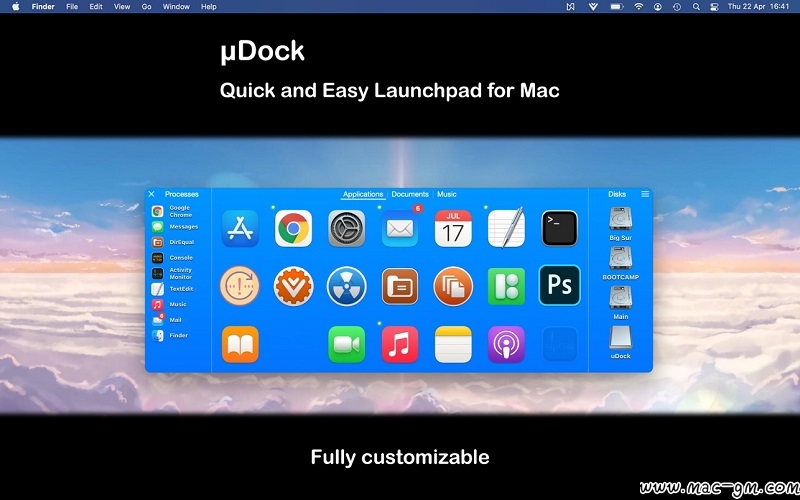The height and width of the screenshot is (500, 800).
Task: Open the Edit menu
Action: click(x=96, y=7)
